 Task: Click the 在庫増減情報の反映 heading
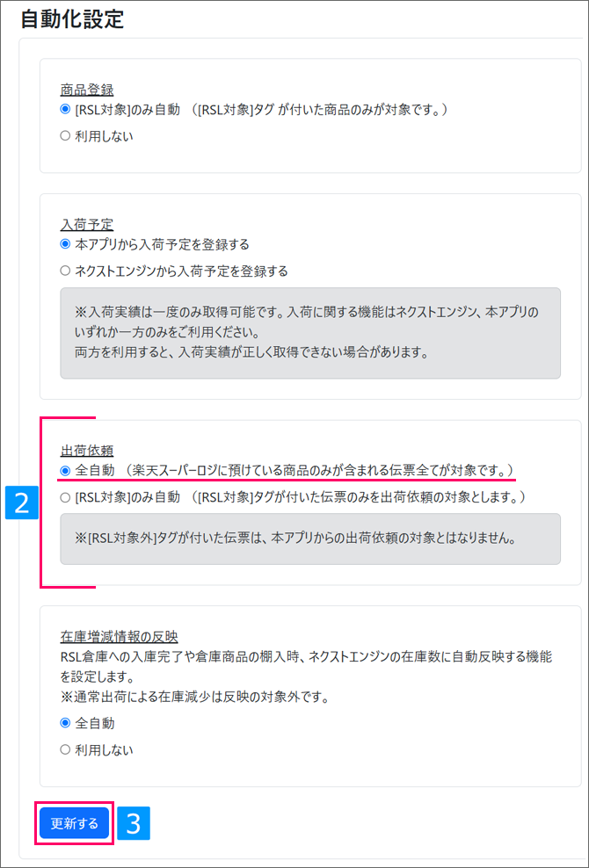point(120,636)
